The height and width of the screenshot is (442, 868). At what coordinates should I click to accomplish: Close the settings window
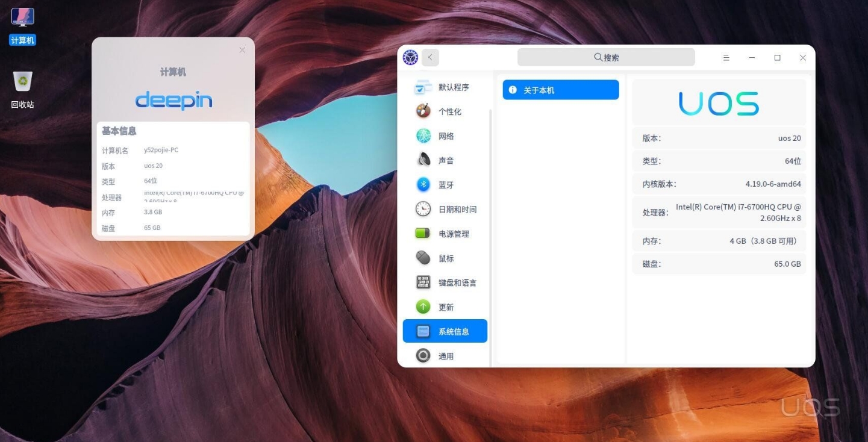[x=803, y=57]
